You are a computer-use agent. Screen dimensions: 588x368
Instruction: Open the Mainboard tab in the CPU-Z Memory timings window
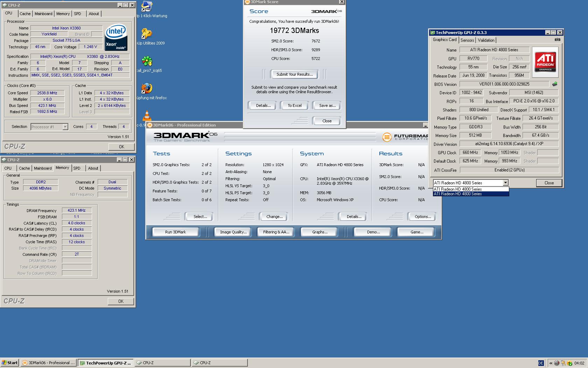click(43, 168)
